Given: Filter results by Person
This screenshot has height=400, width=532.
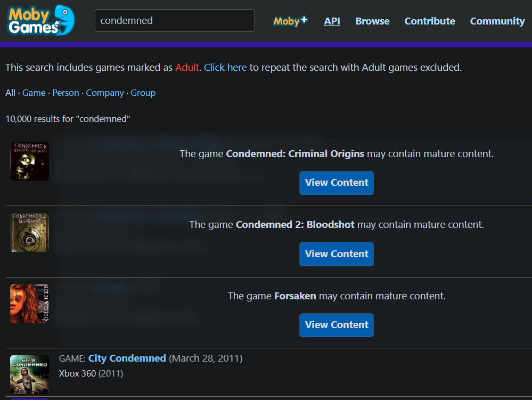Looking at the screenshot, I should coord(66,93).
